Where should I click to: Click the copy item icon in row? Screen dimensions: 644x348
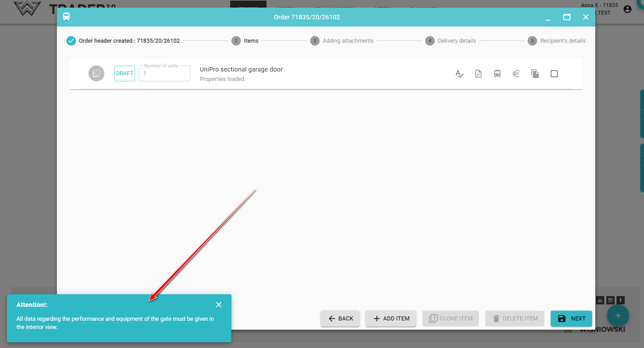point(535,74)
